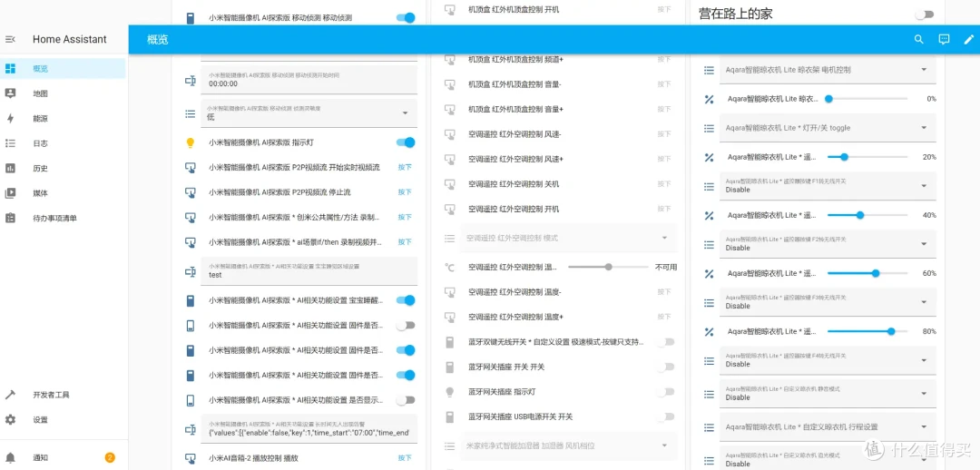The height and width of the screenshot is (470, 980).
Task: Click the 概览 dashboard icon in sidebar
Action: pos(10,69)
